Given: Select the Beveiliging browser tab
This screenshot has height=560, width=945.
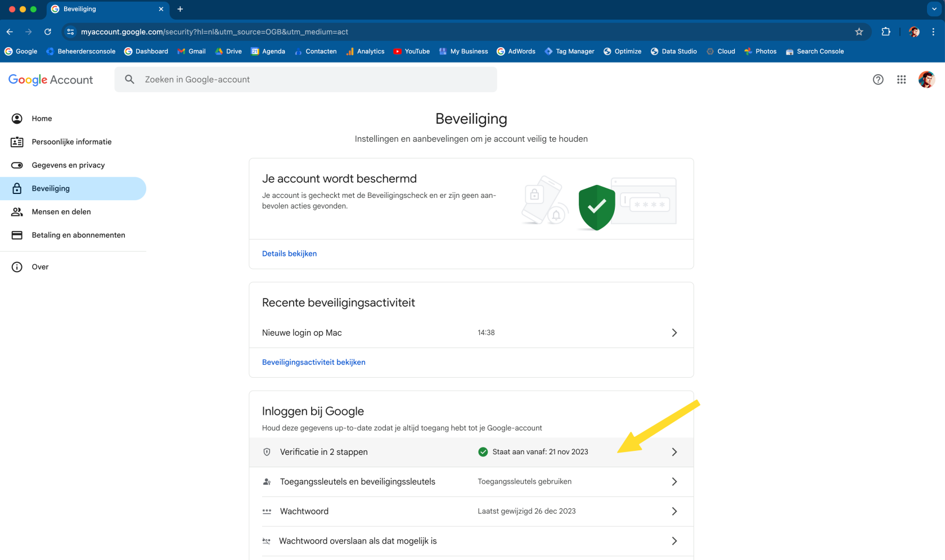Looking at the screenshot, I should pos(107,9).
